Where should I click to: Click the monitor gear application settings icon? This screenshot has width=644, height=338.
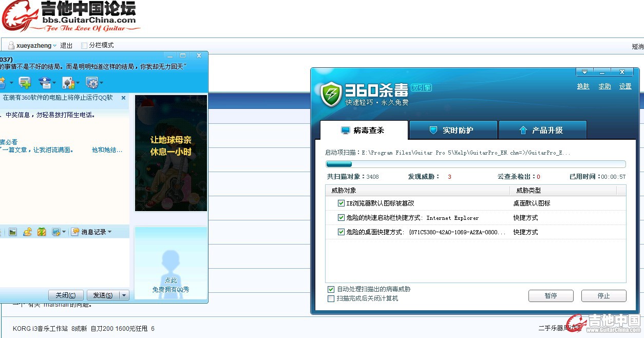(x=92, y=82)
